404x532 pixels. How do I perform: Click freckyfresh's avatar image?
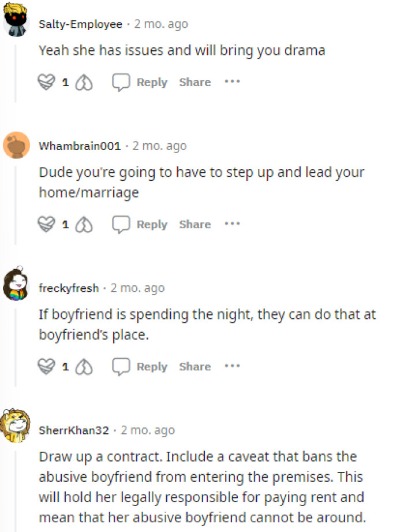16,284
